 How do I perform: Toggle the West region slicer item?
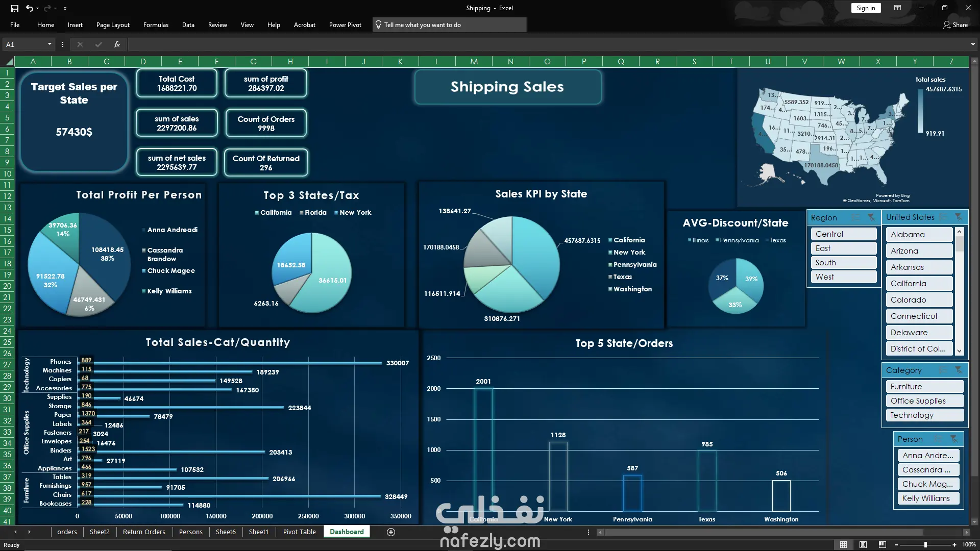click(x=843, y=277)
